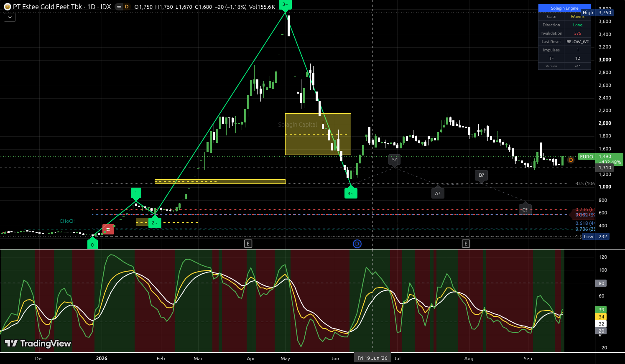Click the green 39 oscillator value label
The image size is (625, 364).
(x=601, y=310)
